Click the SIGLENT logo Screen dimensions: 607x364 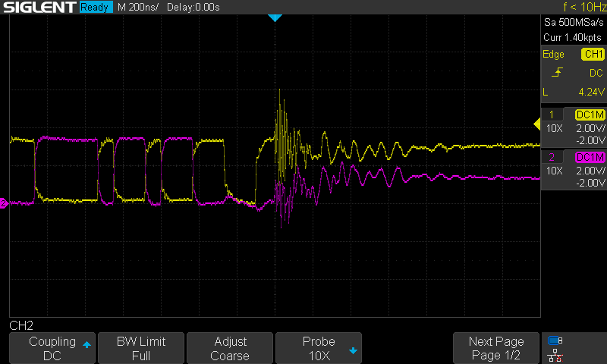point(39,7)
